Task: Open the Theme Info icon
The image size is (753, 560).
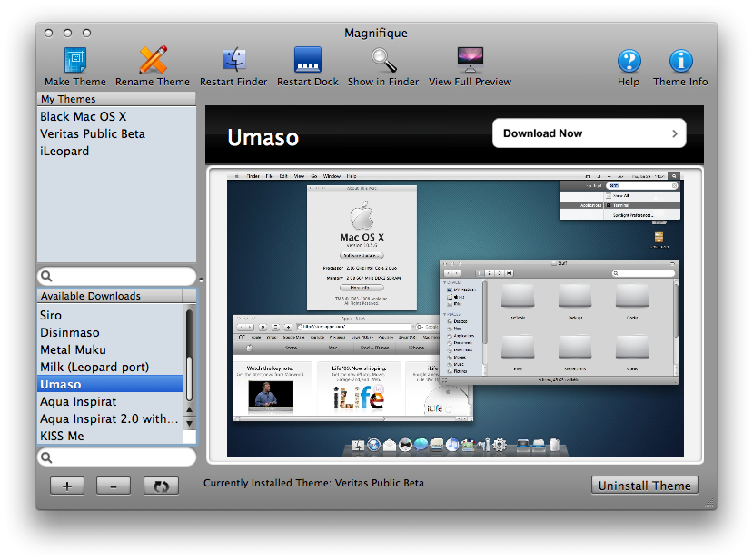Action: 680,61
